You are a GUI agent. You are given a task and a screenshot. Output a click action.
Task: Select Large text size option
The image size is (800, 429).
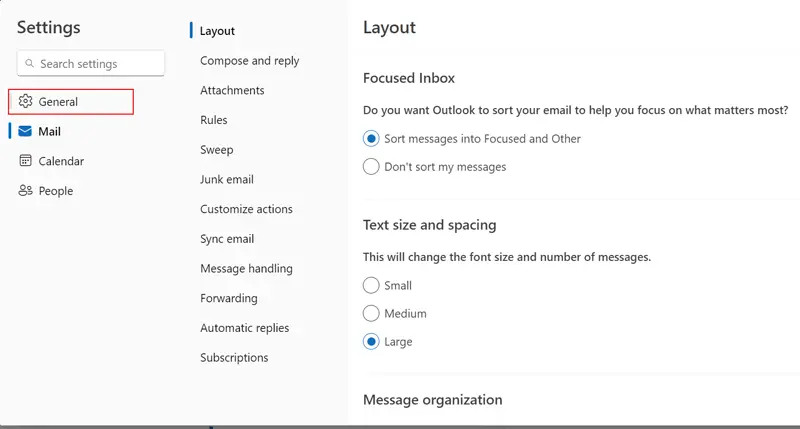pos(371,341)
